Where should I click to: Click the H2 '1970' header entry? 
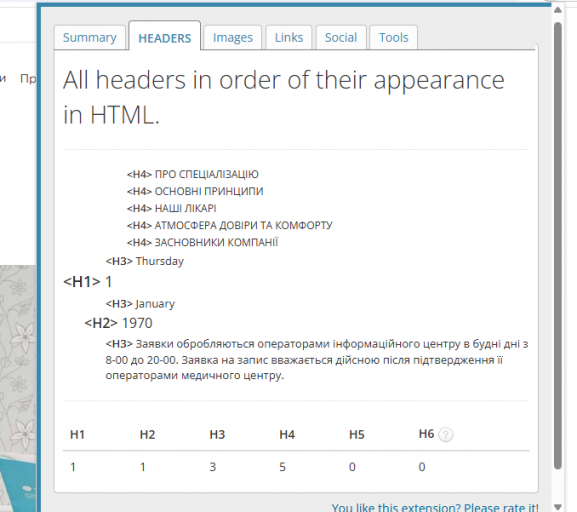[x=118, y=323]
